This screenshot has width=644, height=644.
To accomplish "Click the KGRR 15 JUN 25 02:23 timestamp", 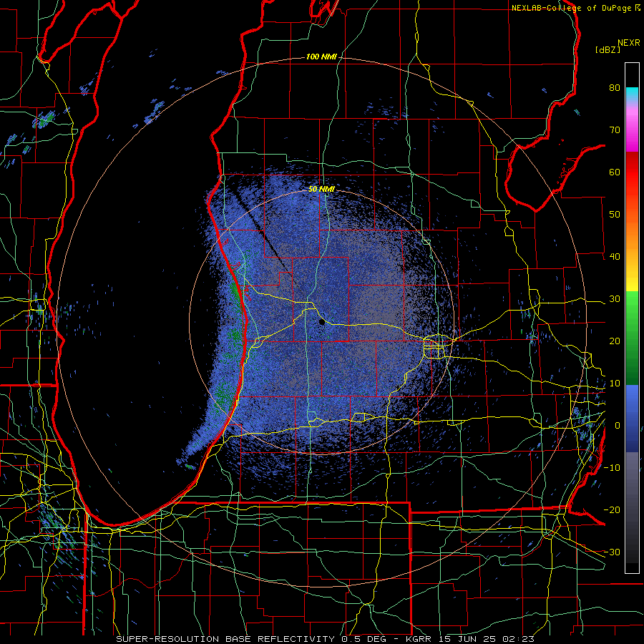I will pyautogui.click(x=470, y=639).
